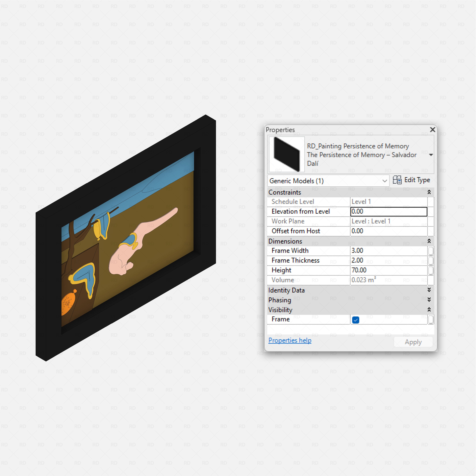Image resolution: width=476 pixels, height=476 pixels.
Task: Collapse the Constraints section
Action: (429, 192)
